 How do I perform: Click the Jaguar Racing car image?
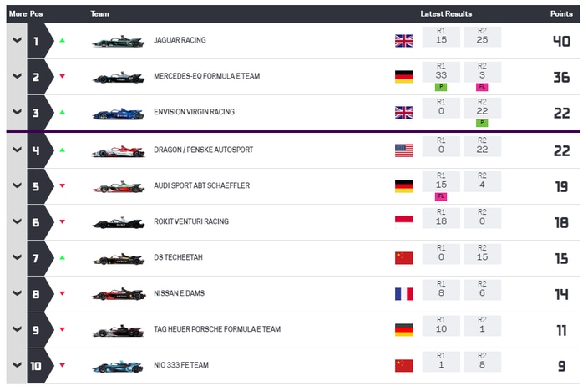click(118, 41)
